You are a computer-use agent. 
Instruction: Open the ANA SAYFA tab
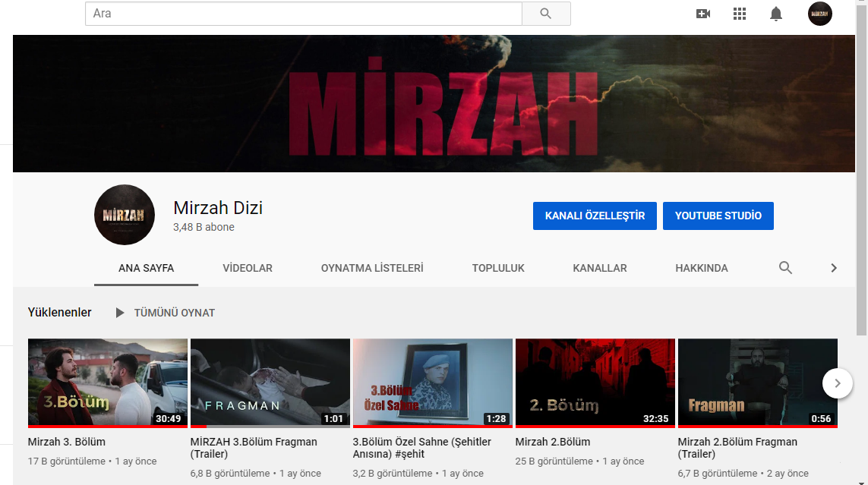pos(146,268)
